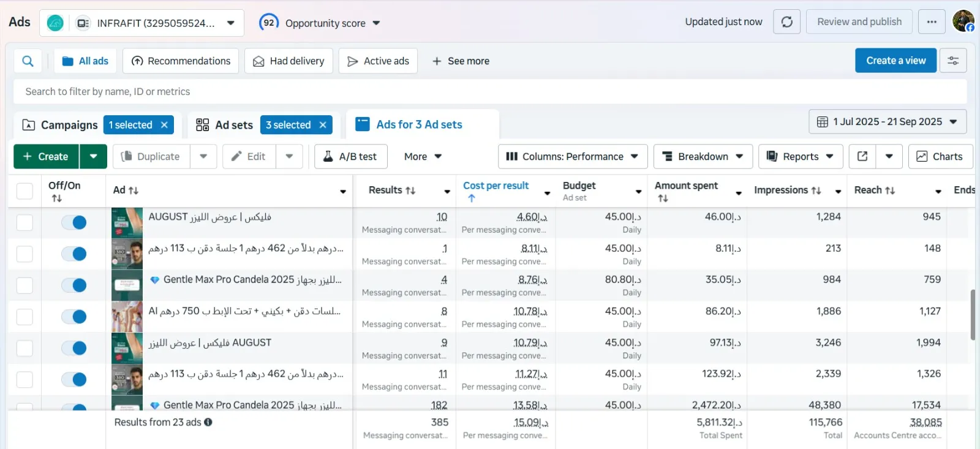Tick the select-all ads header checkbox
The width and height of the screenshot is (980, 449).
24,191
